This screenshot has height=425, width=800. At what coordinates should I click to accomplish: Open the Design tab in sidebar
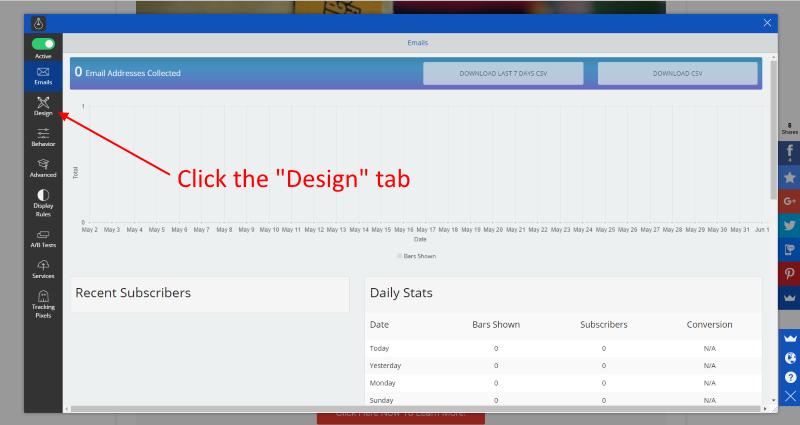point(43,106)
